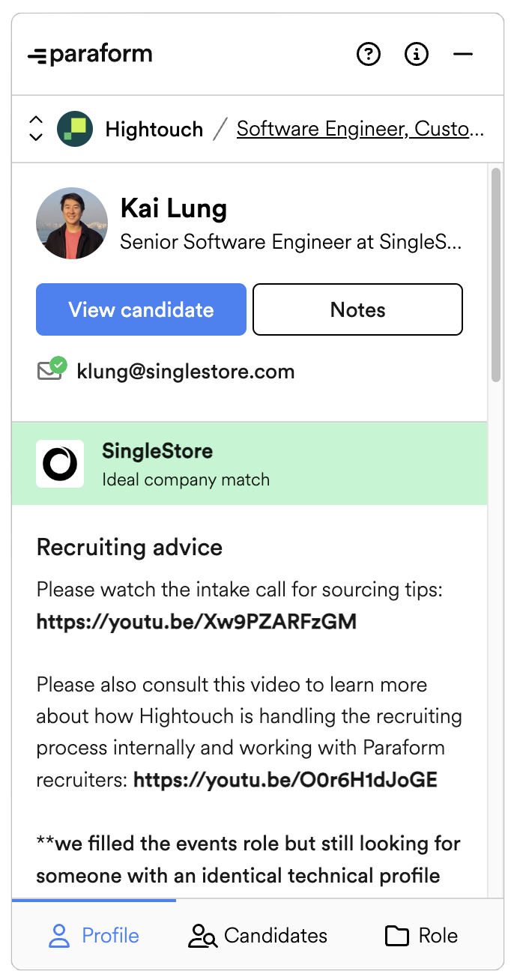Open the help question mark icon

(x=369, y=54)
